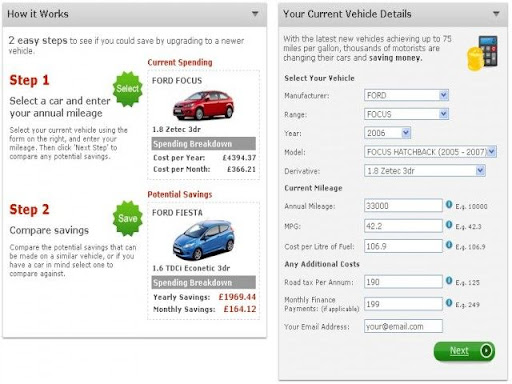
Task: Click info icon beside MPG field
Action: (x=449, y=225)
